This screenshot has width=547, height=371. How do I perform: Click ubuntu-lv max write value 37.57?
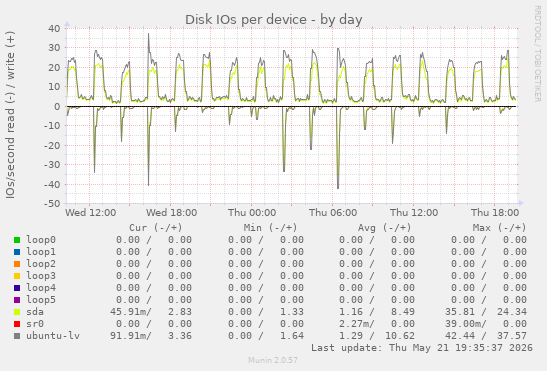point(512,336)
